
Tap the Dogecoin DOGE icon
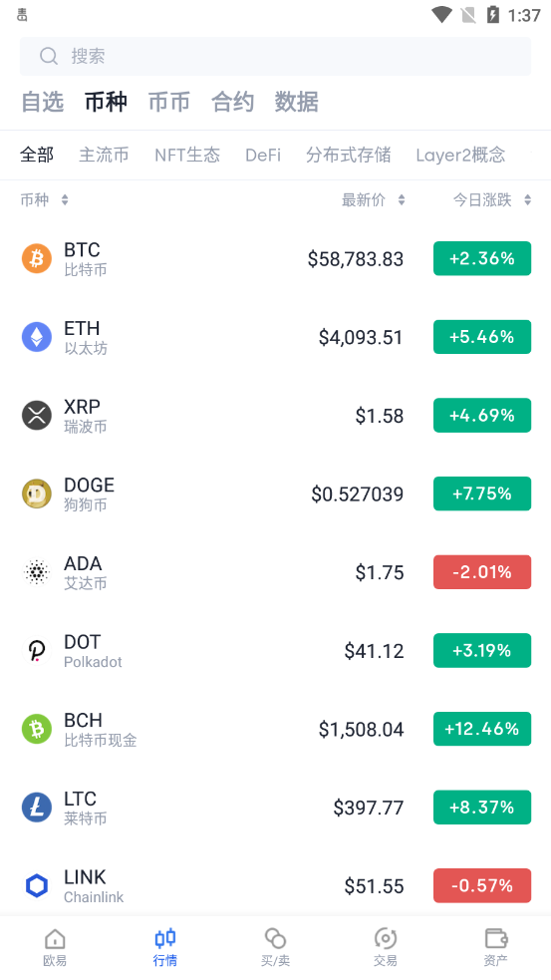(37, 493)
